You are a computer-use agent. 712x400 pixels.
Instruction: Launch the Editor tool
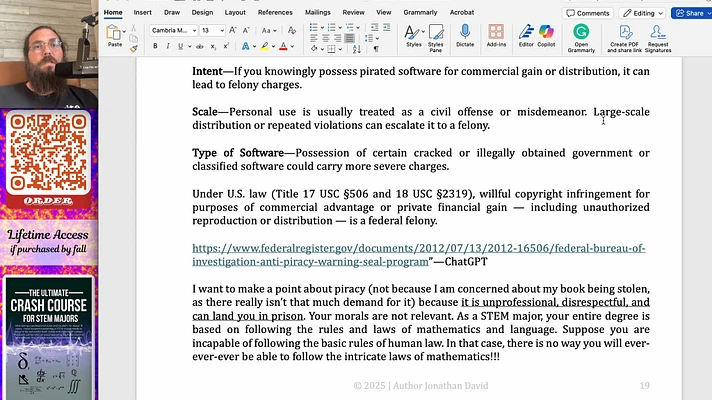pos(526,35)
